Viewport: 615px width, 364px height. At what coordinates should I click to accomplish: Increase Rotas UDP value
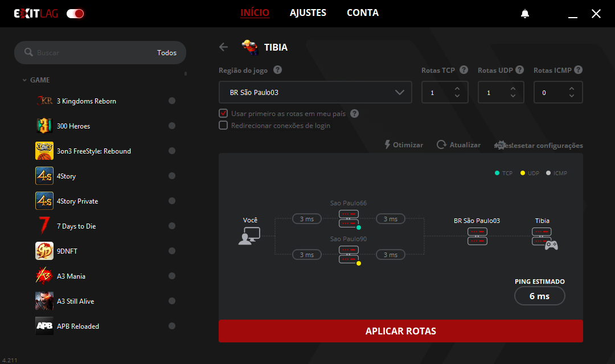(x=513, y=89)
